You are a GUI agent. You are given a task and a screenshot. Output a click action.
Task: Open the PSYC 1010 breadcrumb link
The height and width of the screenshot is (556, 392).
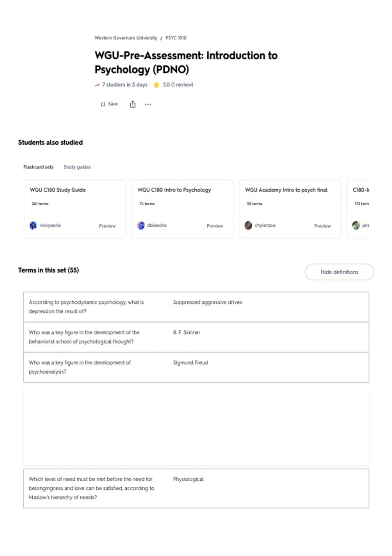(x=176, y=38)
